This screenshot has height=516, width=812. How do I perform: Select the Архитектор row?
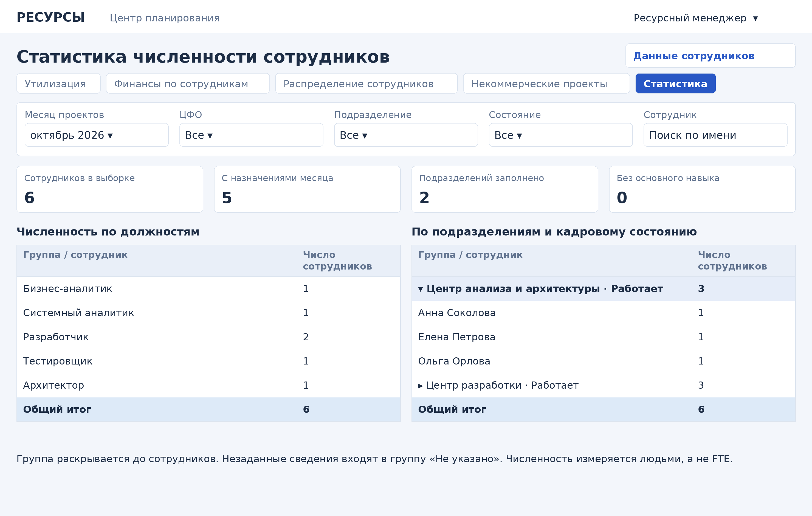coord(208,385)
